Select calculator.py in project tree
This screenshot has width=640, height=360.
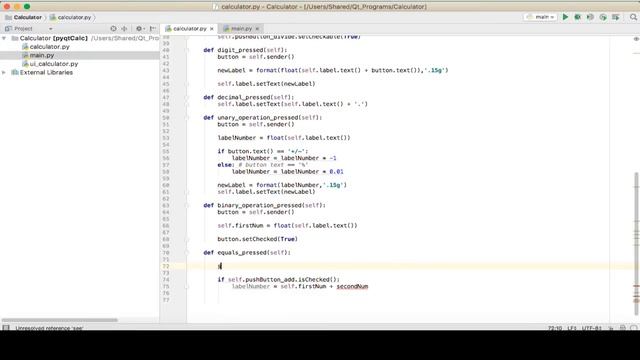[49, 47]
